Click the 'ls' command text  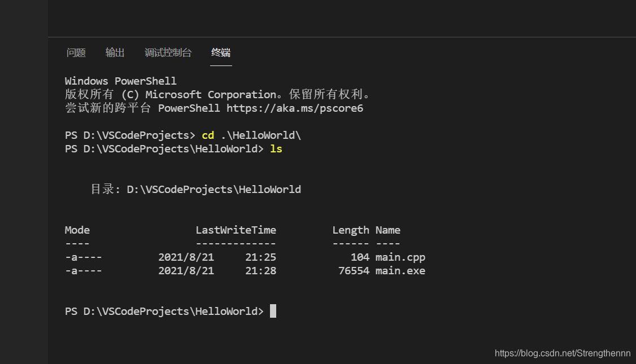point(276,149)
